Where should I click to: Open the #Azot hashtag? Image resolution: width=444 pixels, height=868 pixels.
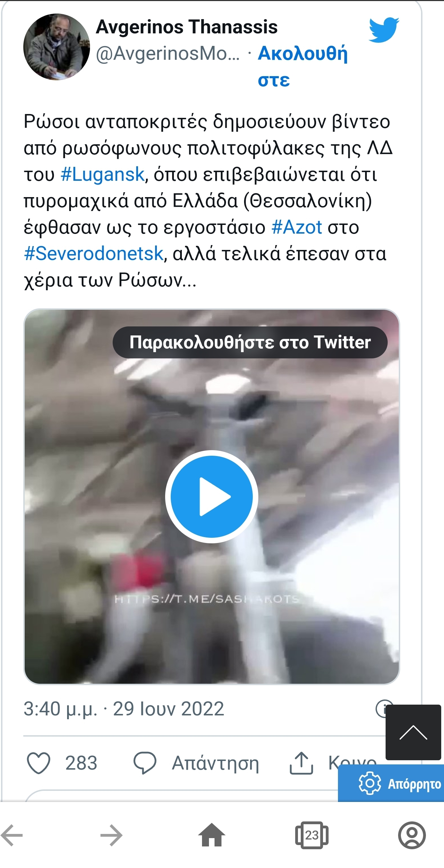point(297,227)
